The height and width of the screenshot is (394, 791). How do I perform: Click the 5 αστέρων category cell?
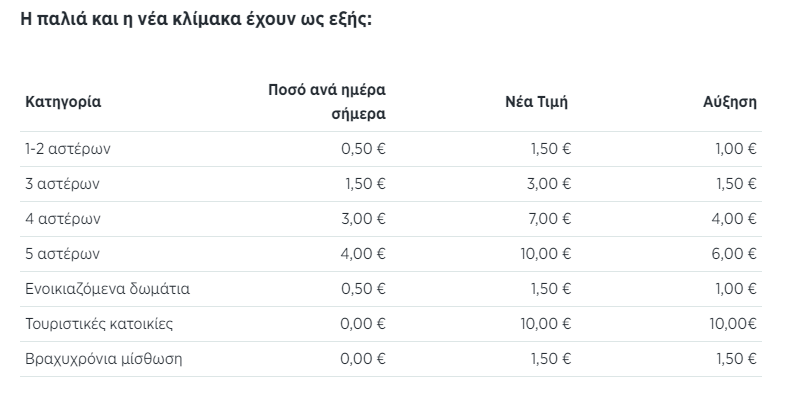[x=62, y=253]
